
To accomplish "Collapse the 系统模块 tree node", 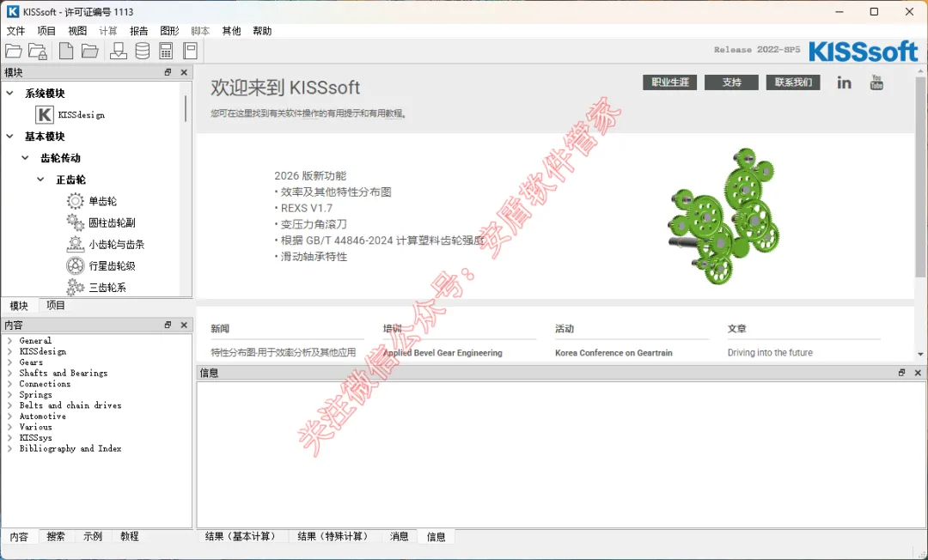I will tap(10, 93).
